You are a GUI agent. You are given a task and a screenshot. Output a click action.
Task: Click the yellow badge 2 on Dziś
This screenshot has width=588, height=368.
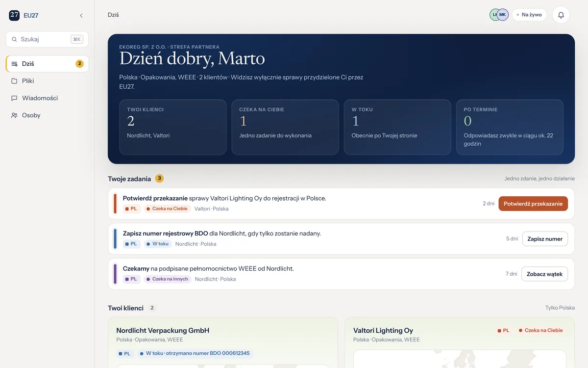coord(79,64)
